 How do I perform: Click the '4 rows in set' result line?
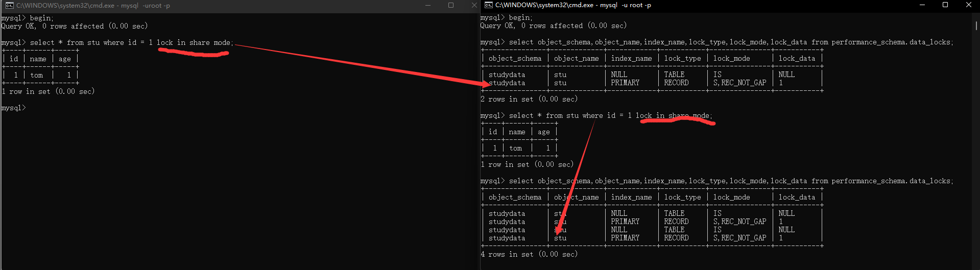(x=529, y=254)
